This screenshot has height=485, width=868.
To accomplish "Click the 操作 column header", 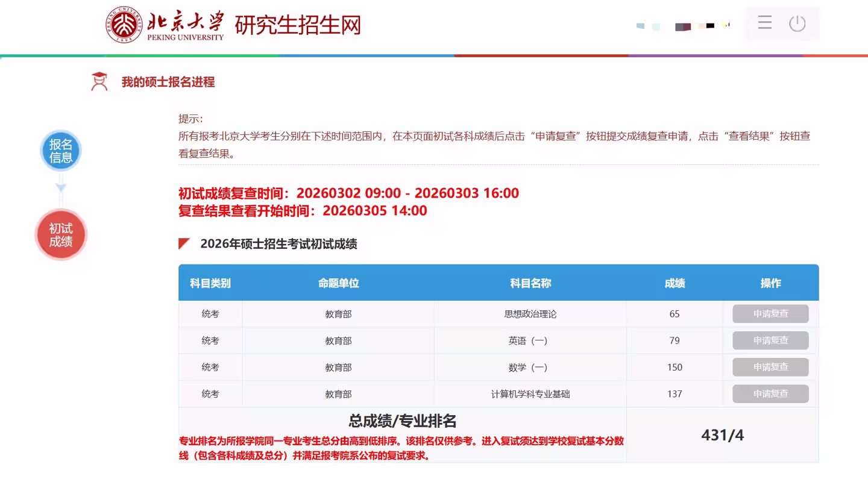I will 770,283.
